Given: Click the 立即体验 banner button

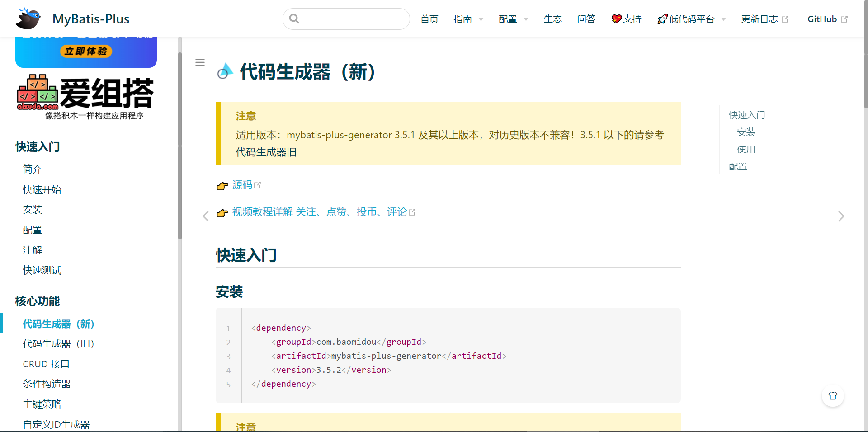Looking at the screenshot, I should coord(86,51).
